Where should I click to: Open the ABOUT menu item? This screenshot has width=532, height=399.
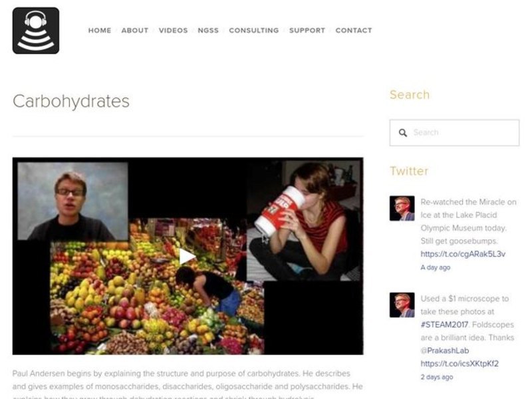click(x=135, y=31)
